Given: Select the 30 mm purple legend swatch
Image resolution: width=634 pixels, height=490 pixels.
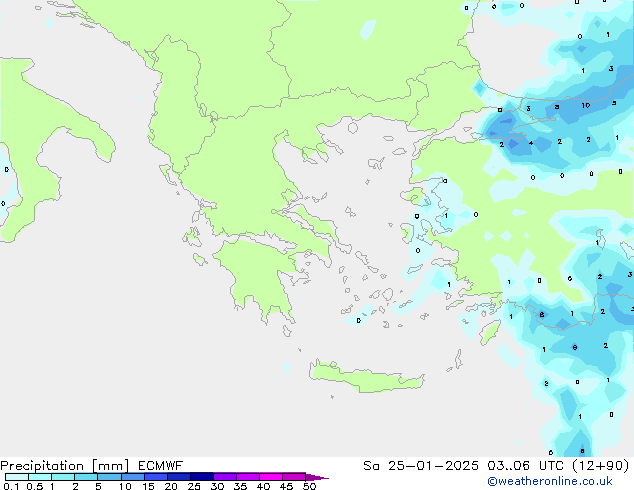Looking at the screenshot, I should click(225, 477).
